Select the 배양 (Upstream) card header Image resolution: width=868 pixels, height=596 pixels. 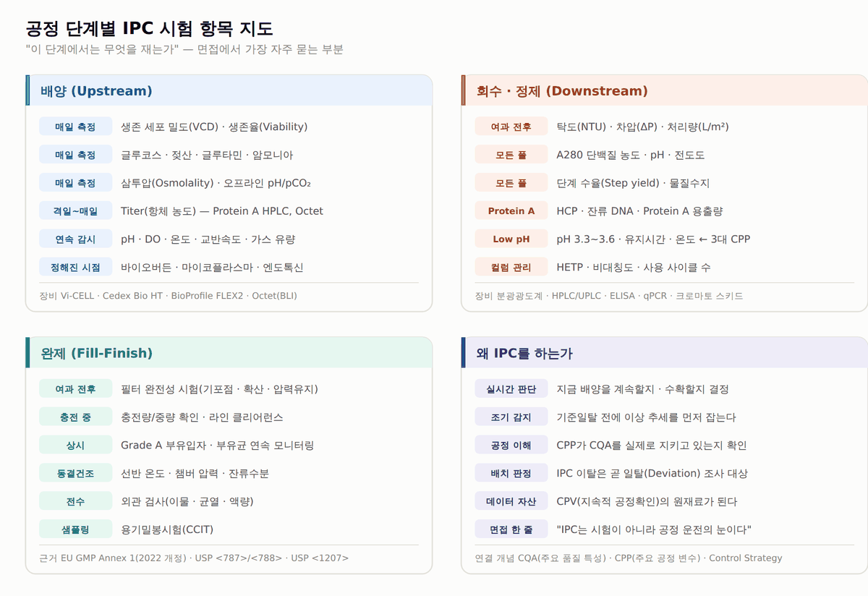(229, 91)
